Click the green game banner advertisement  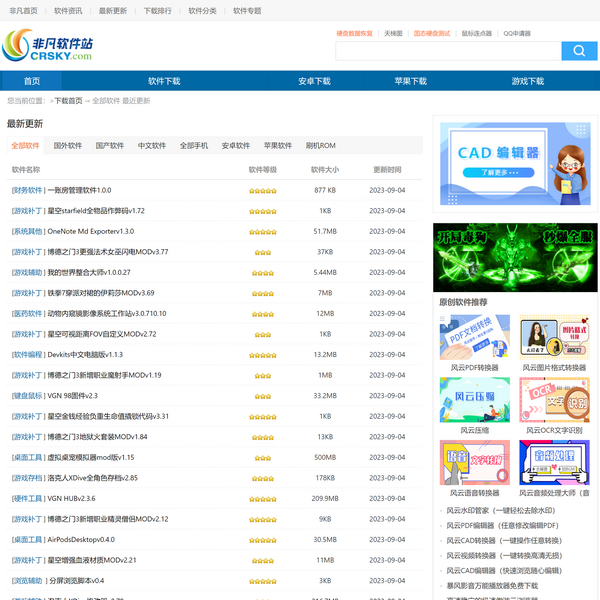click(x=513, y=257)
